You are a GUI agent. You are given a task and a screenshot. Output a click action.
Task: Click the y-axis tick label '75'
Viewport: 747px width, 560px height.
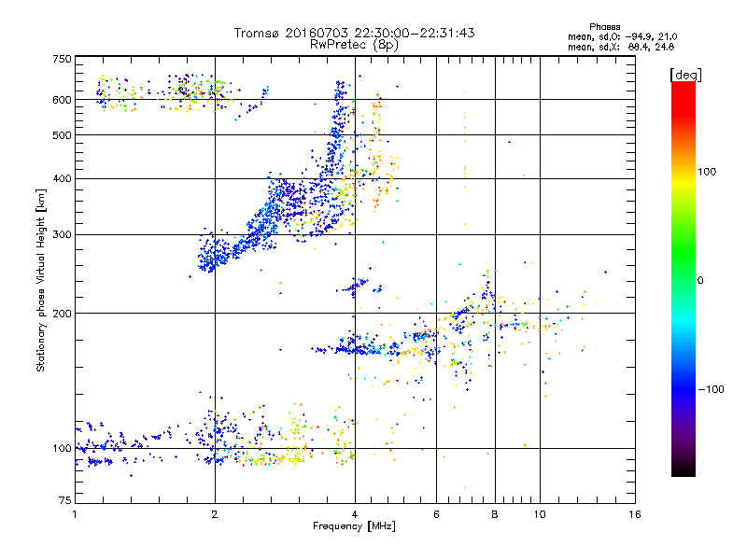pos(65,500)
